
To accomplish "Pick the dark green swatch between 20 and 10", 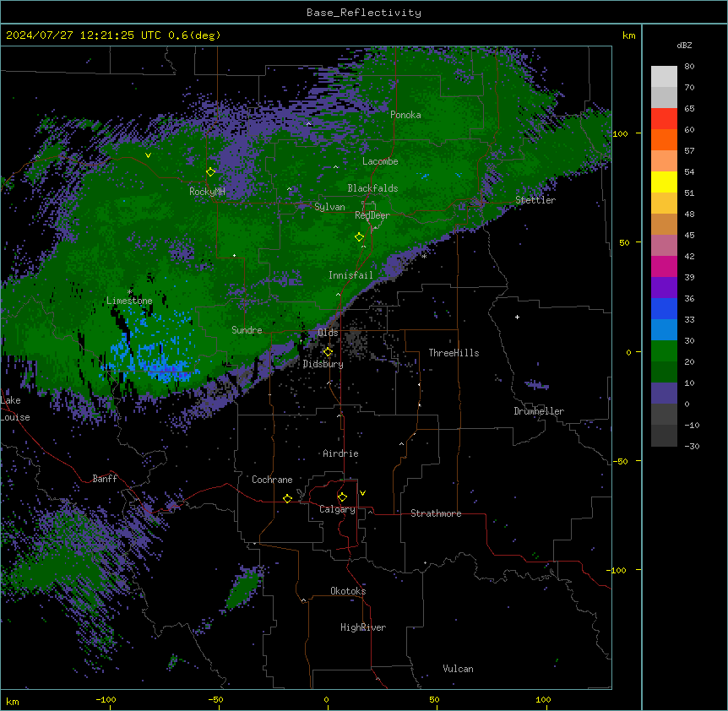I will (x=664, y=372).
